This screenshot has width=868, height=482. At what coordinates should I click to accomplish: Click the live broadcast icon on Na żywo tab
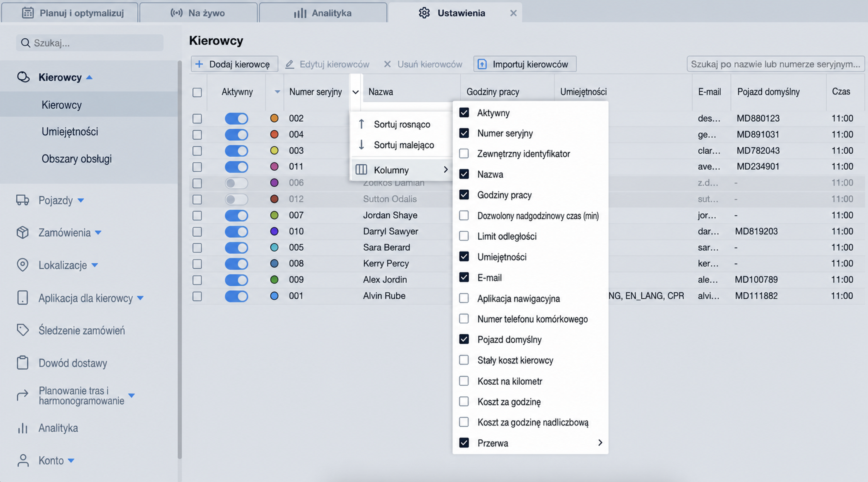[x=177, y=13]
